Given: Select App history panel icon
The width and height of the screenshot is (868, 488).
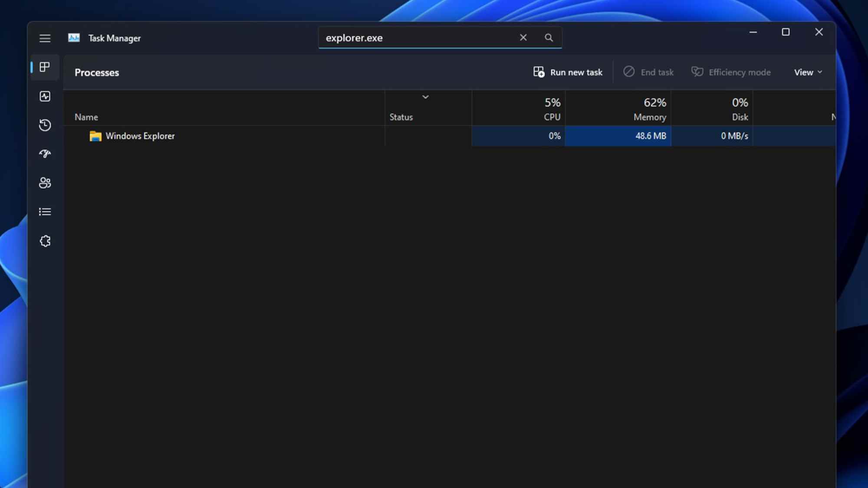Looking at the screenshot, I should (45, 124).
